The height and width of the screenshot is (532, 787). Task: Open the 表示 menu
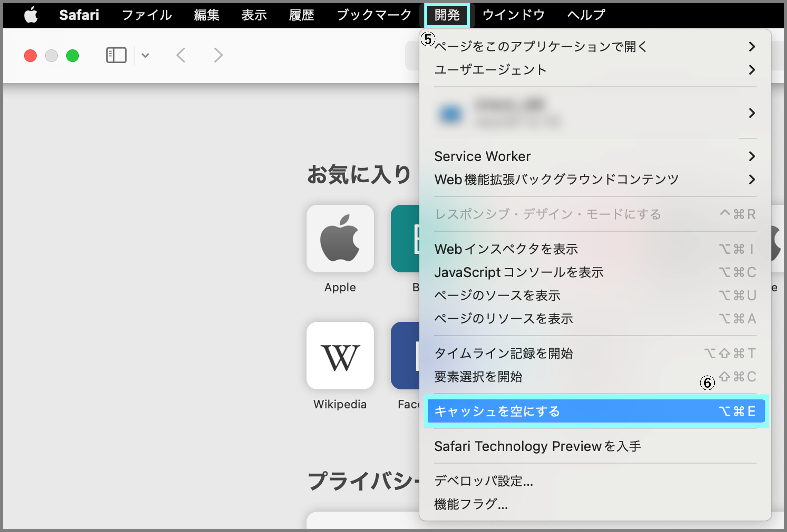pyautogui.click(x=254, y=15)
